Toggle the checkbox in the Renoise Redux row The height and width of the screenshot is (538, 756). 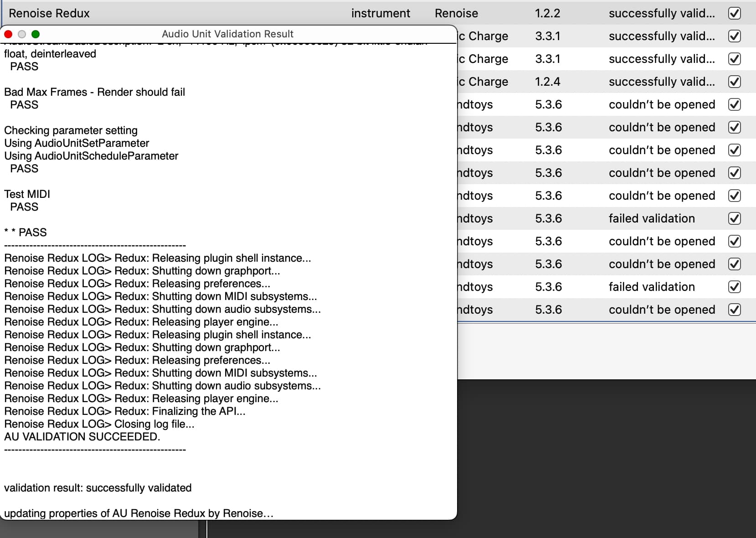click(x=735, y=13)
